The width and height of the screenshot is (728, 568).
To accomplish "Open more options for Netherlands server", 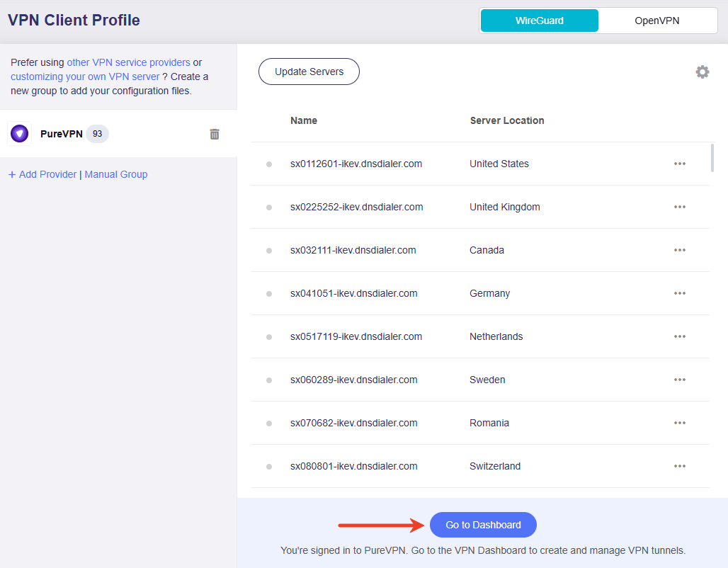I will click(x=680, y=336).
